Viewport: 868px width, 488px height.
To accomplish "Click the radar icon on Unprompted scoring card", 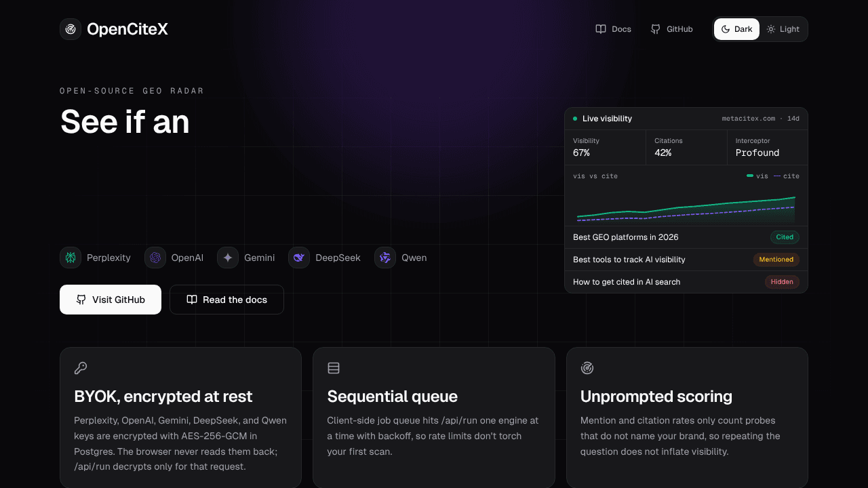I will coord(587,368).
